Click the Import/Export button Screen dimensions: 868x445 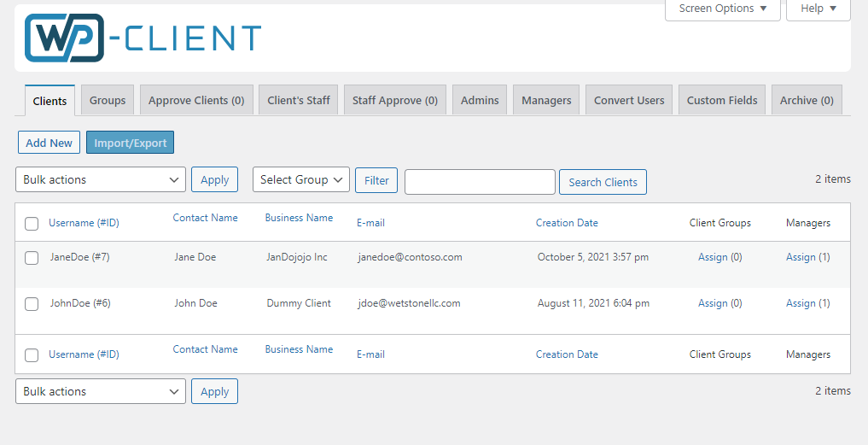tap(130, 143)
